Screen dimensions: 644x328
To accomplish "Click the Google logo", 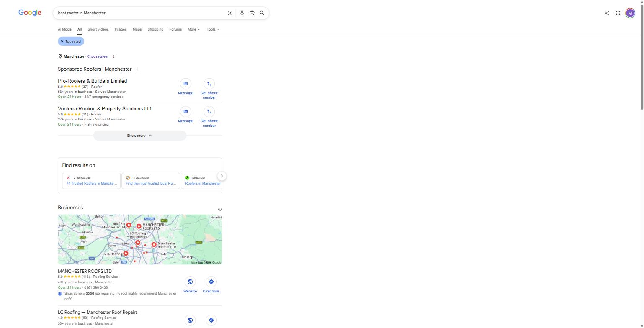I will (30, 13).
